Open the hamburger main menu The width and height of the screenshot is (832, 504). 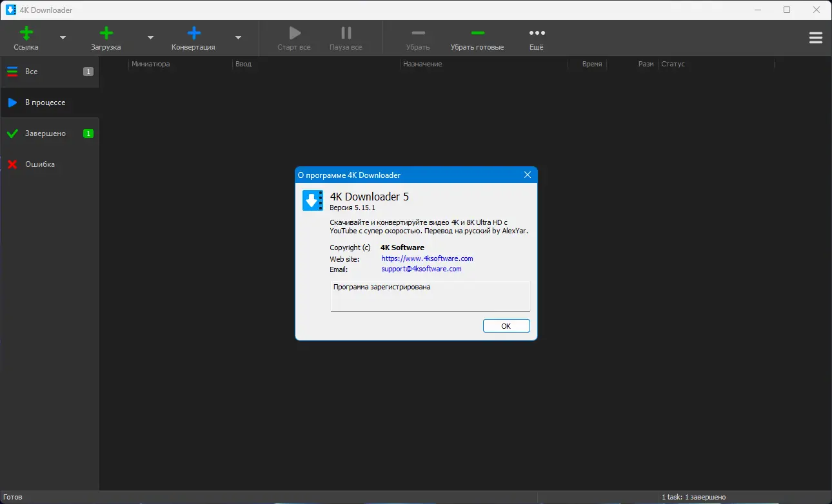coord(816,38)
